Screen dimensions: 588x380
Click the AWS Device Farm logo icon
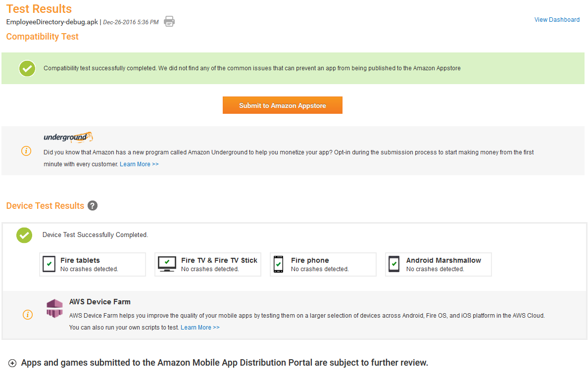54,308
